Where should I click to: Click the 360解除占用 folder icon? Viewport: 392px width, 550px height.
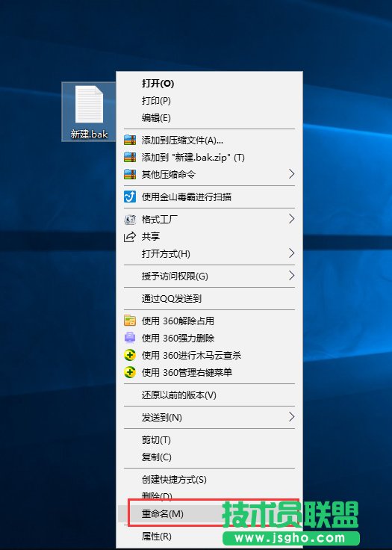(x=130, y=321)
